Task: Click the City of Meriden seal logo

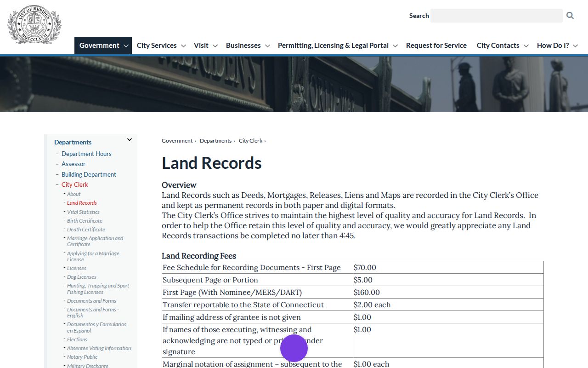Action: click(34, 25)
